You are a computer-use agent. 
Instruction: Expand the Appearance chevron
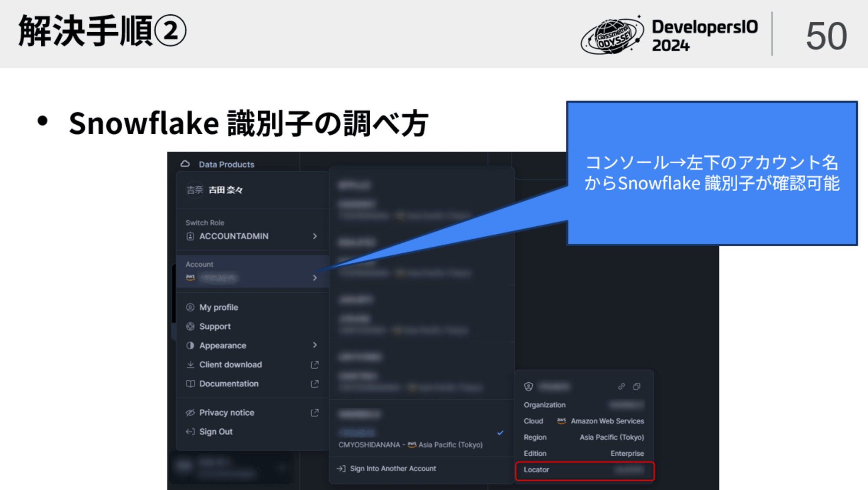tap(315, 345)
